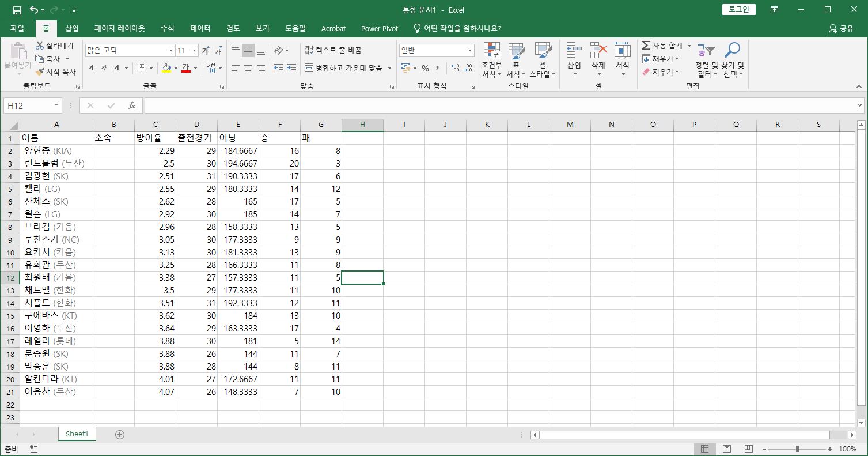Viewport: 868px width, 456px height.
Task: Open fill color dropdown arrow
Action: pos(176,68)
